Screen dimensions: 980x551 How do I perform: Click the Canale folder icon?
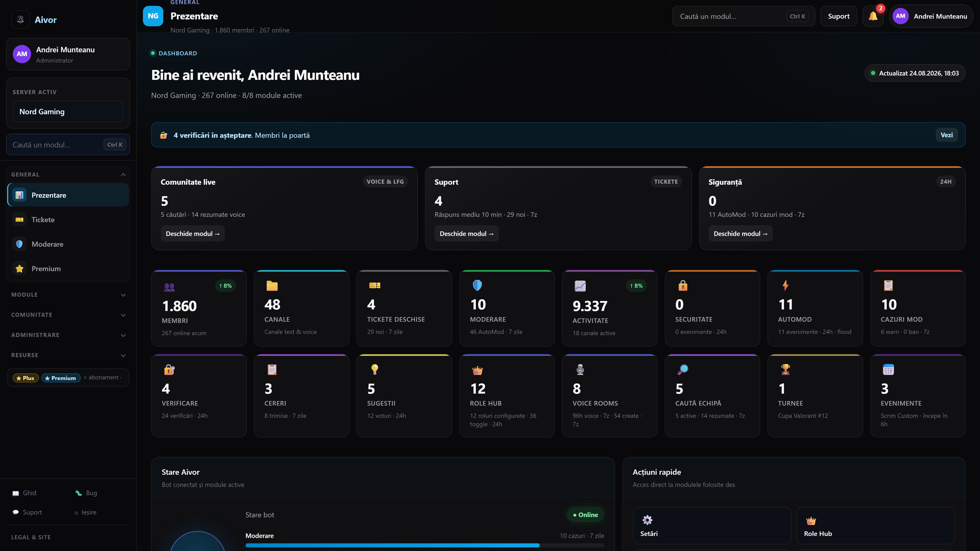pyautogui.click(x=272, y=286)
